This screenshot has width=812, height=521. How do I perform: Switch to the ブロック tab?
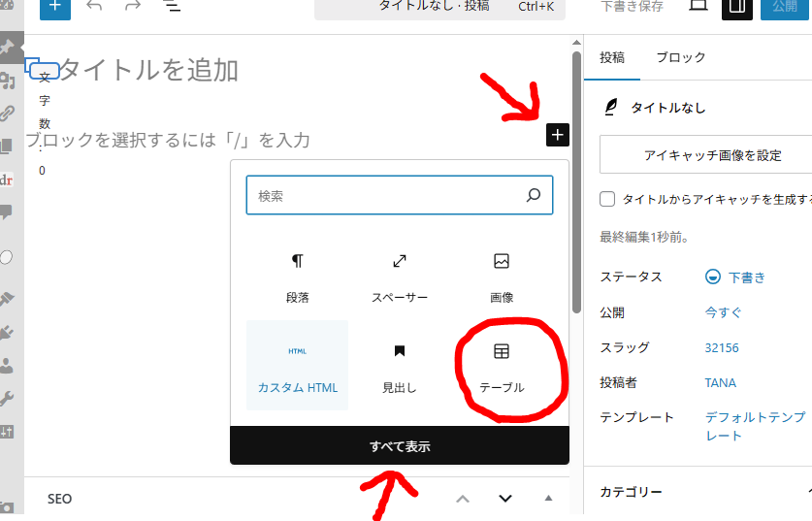(680, 57)
